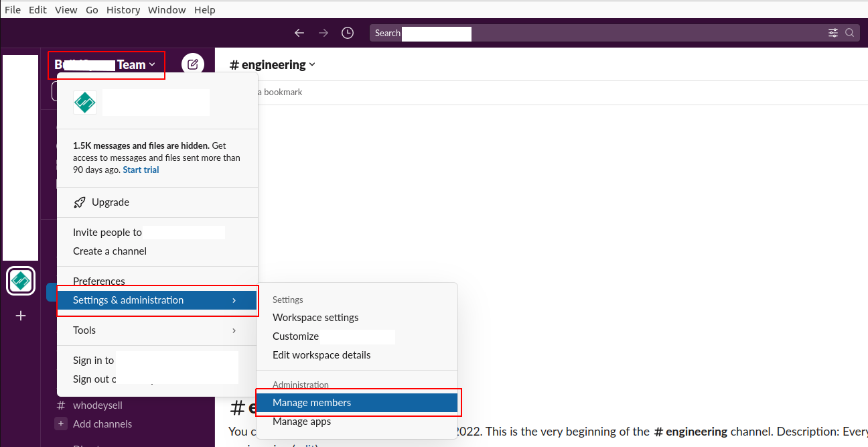The image size is (868, 447).
Task: Open the Window menu
Action: tap(167, 10)
